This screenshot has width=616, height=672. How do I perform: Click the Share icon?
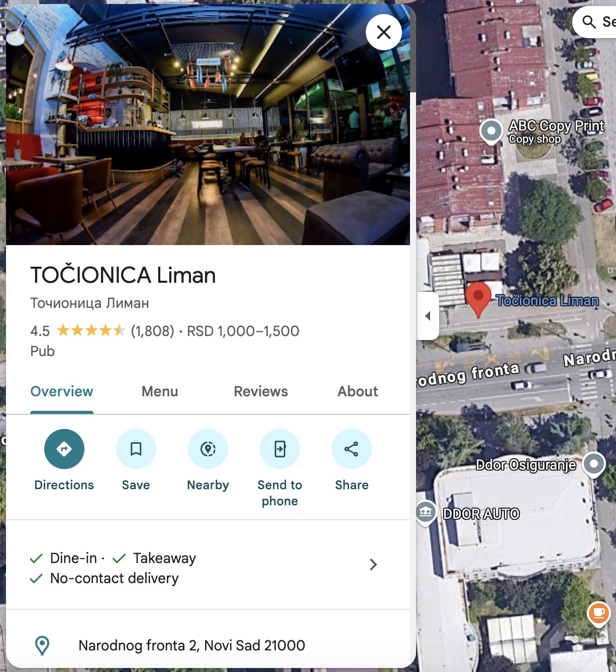(x=352, y=449)
